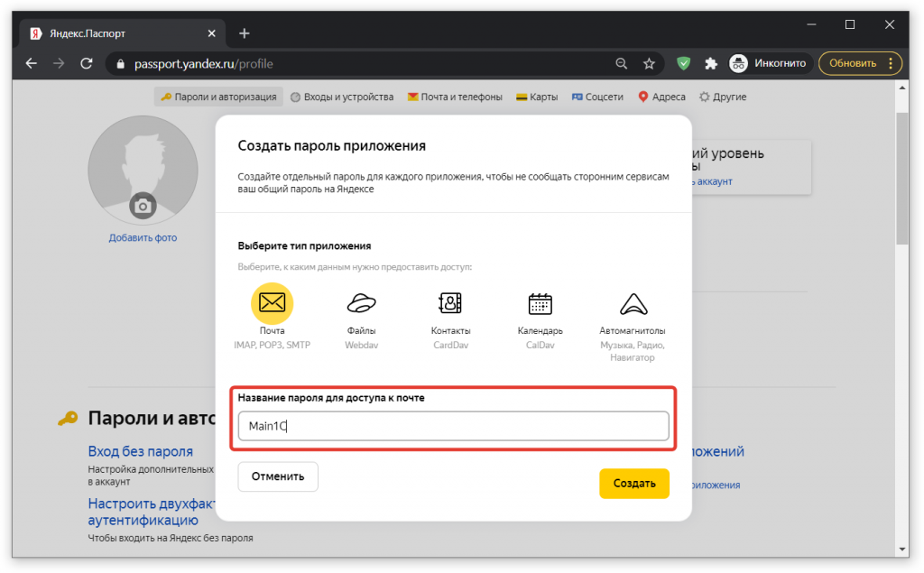Screen dimensions: 924x573
Task: Open the browser extensions puzzle icon
Action: tap(711, 64)
